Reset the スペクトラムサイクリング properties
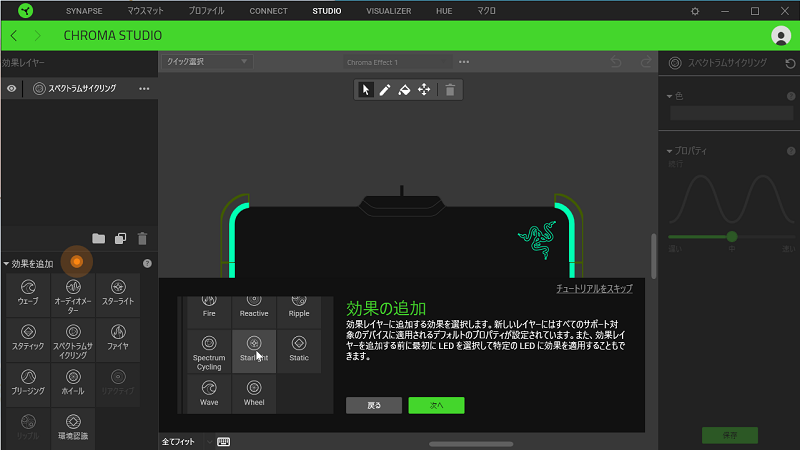Viewport: 800px width, 450px height. click(x=790, y=63)
